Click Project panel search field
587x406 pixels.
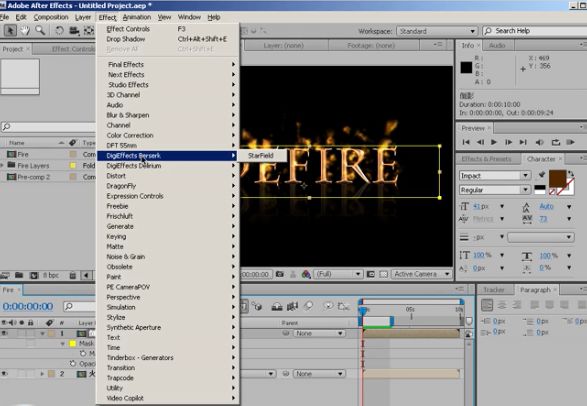[x=49, y=127]
